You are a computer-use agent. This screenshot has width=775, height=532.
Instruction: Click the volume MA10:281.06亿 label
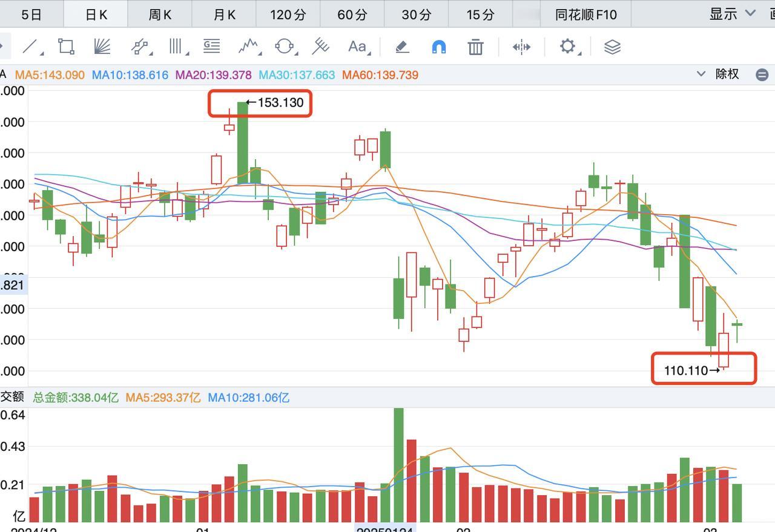point(248,398)
